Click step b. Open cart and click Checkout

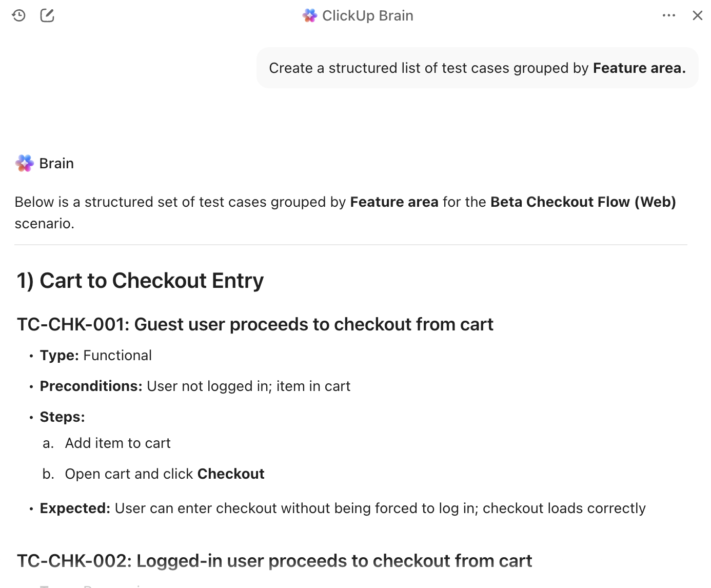(164, 474)
